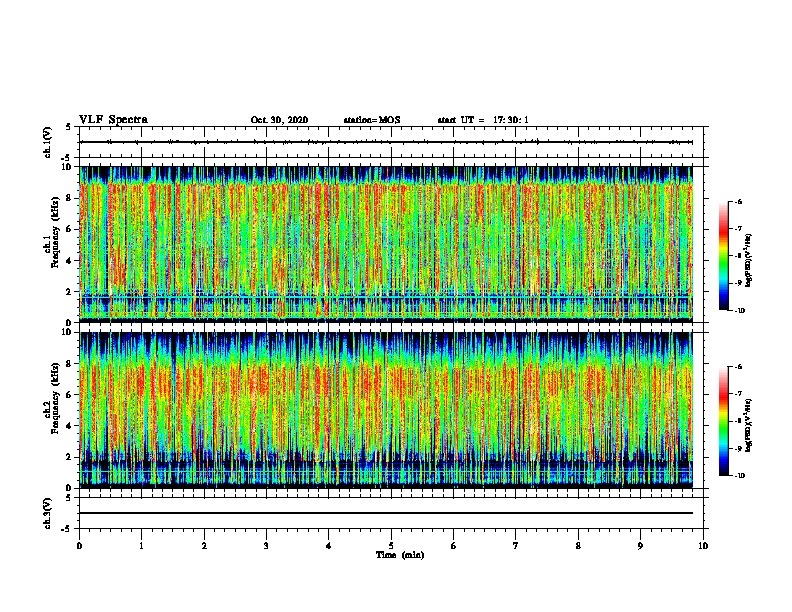Click the '2' kHz tick of ch.1 frequency axis
Viewport: 792px width, 612px height.
69,291
